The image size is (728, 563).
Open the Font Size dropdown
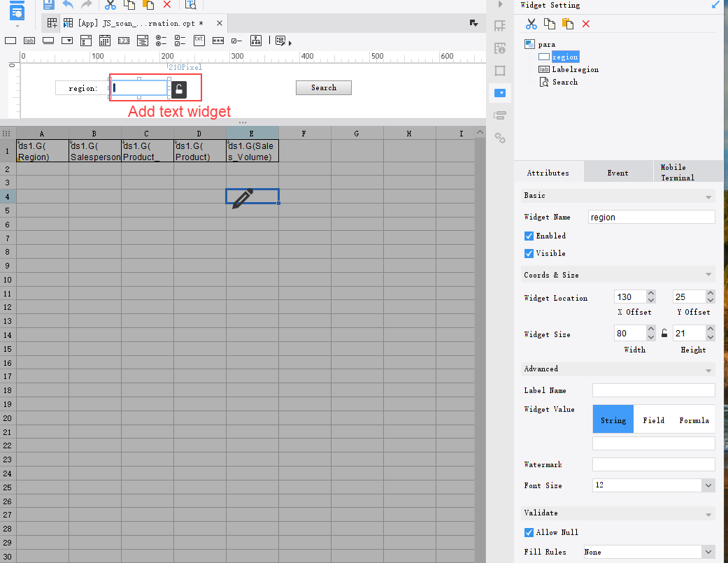708,485
